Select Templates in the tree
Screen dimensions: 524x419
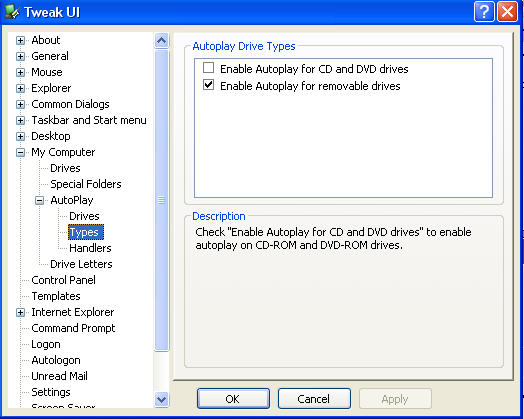[56, 296]
